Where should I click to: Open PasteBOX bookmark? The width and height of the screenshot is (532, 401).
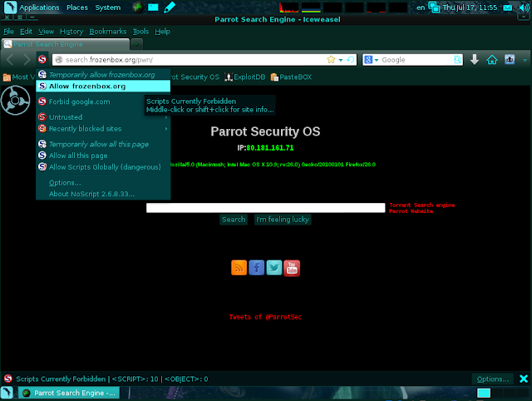291,77
